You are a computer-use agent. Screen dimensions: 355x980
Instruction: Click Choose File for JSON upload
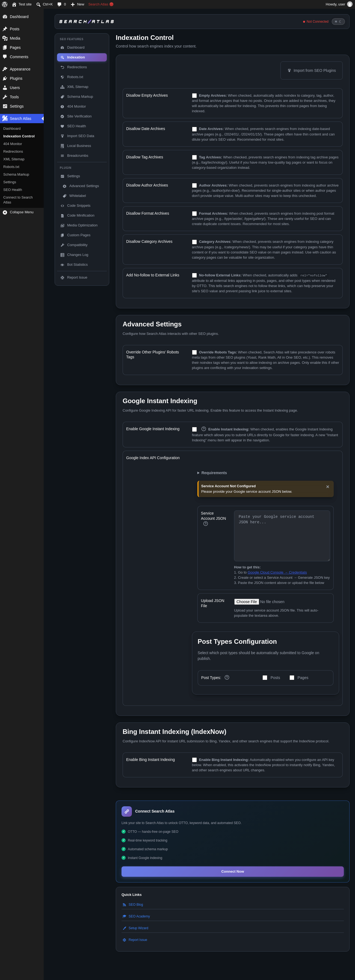pos(247,602)
